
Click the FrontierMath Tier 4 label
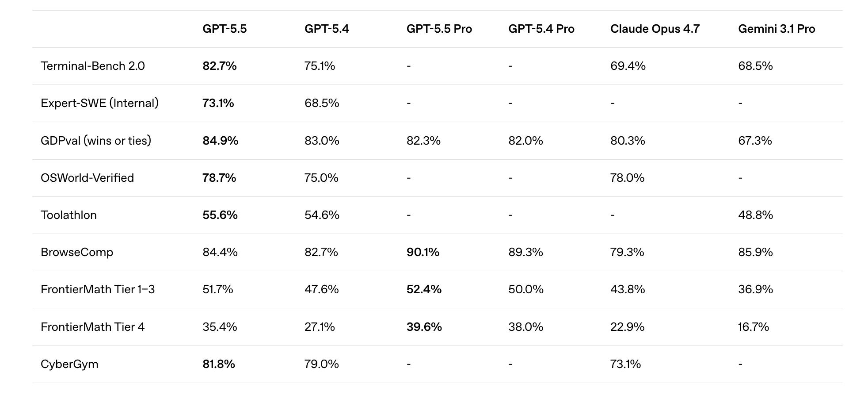(92, 327)
